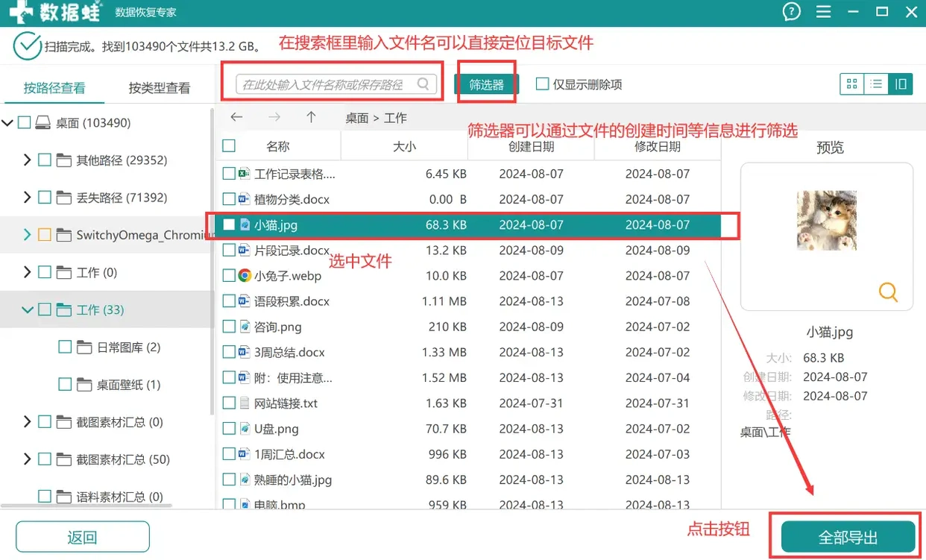The width and height of the screenshot is (926, 560).
Task: Click the back navigation arrow
Action: click(237, 117)
